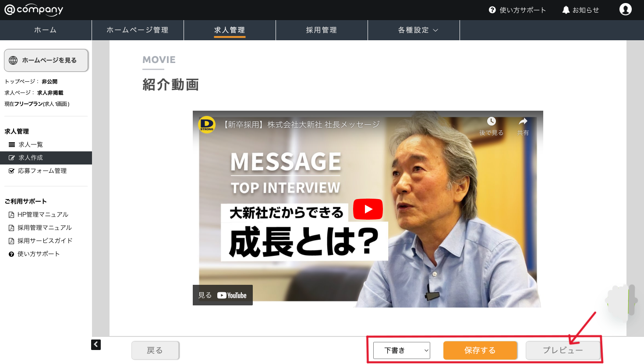Click the 後で見る clock icon on video
The image size is (644, 364).
(x=492, y=121)
